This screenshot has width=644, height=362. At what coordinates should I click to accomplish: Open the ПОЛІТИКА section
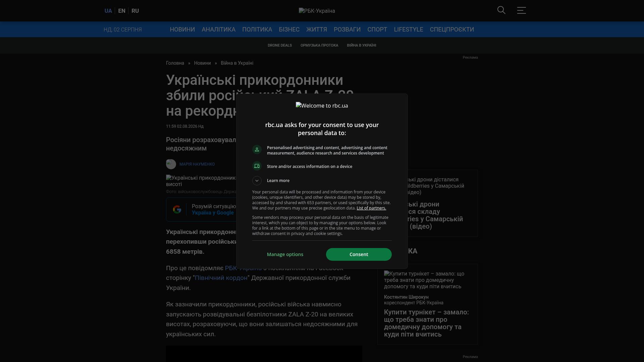pyautogui.click(x=257, y=29)
